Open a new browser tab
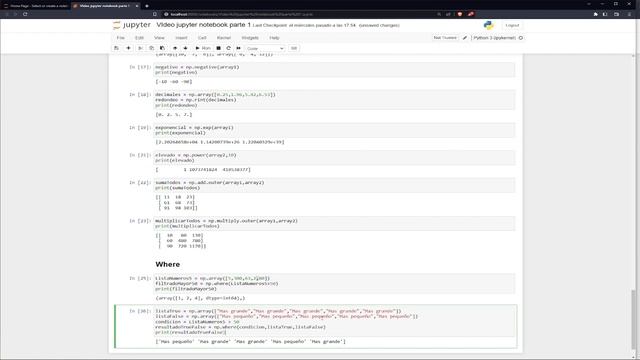Image resolution: width=640 pixels, height=360 pixels. [x=147, y=6]
